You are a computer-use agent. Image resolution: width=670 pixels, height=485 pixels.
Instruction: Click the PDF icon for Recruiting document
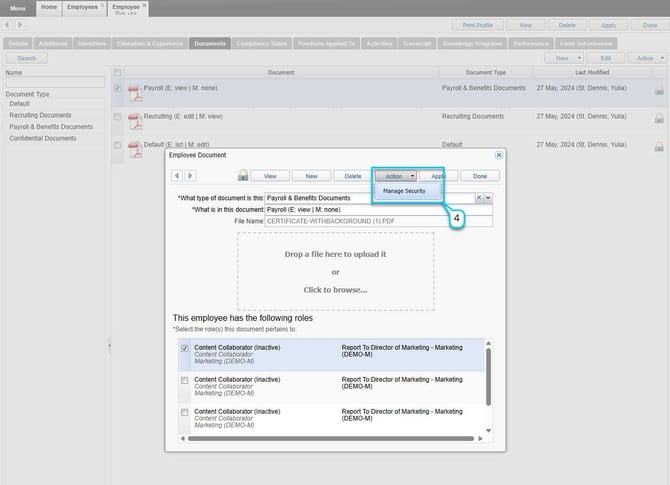pyautogui.click(x=134, y=120)
